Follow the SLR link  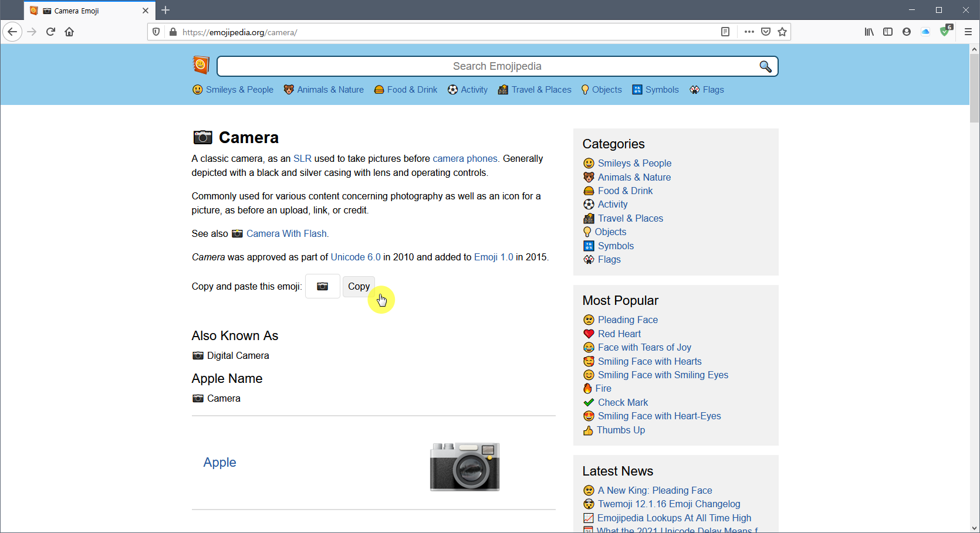[302, 158]
